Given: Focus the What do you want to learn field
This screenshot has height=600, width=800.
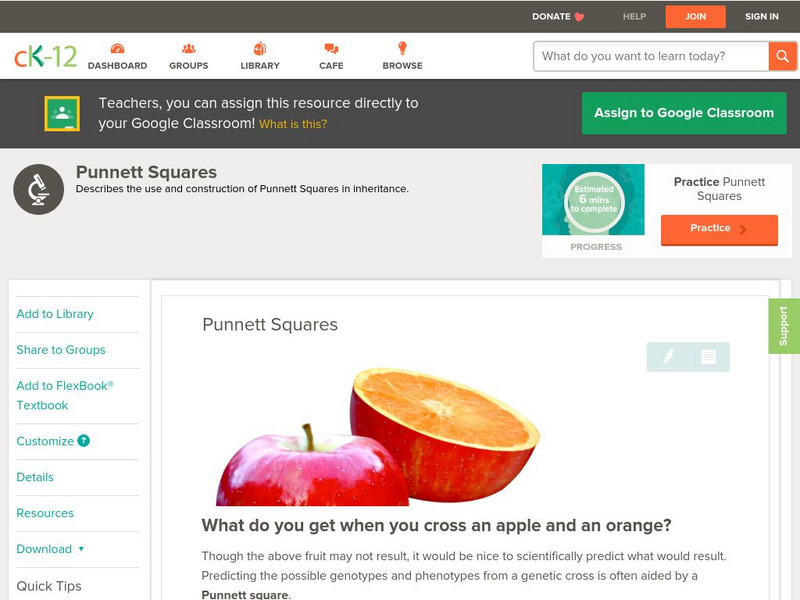Looking at the screenshot, I should pyautogui.click(x=651, y=56).
